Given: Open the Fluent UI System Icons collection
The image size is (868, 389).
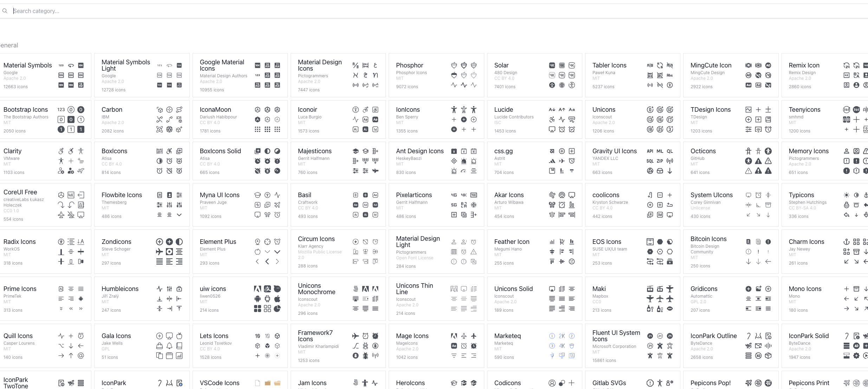Looking at the screenshot, I should pos(633,346).
